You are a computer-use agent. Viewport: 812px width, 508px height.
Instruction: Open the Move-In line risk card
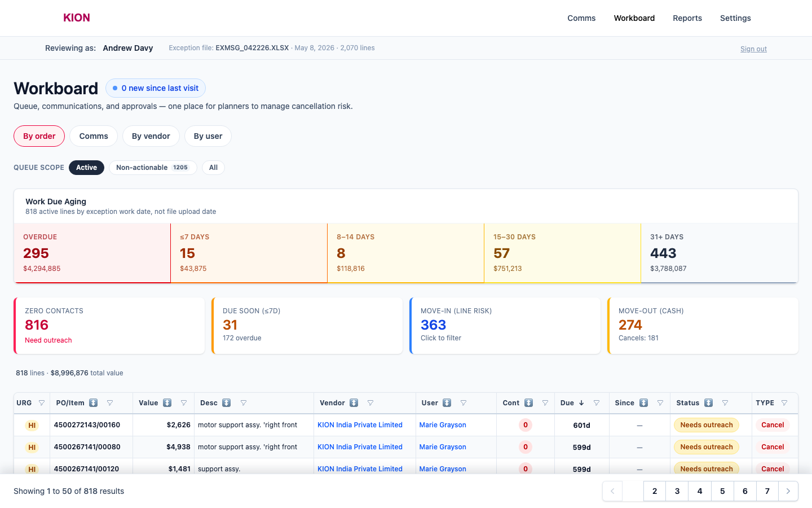click(x=505, y=326)
